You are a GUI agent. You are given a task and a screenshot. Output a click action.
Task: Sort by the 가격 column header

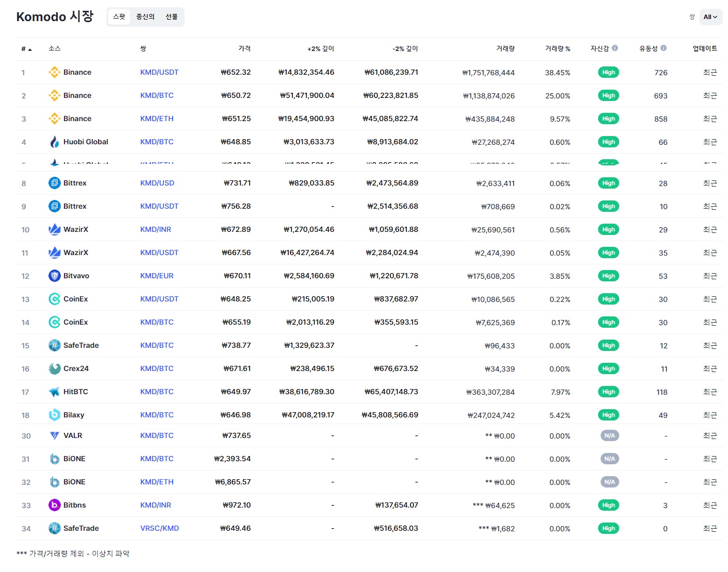(244, 48)
